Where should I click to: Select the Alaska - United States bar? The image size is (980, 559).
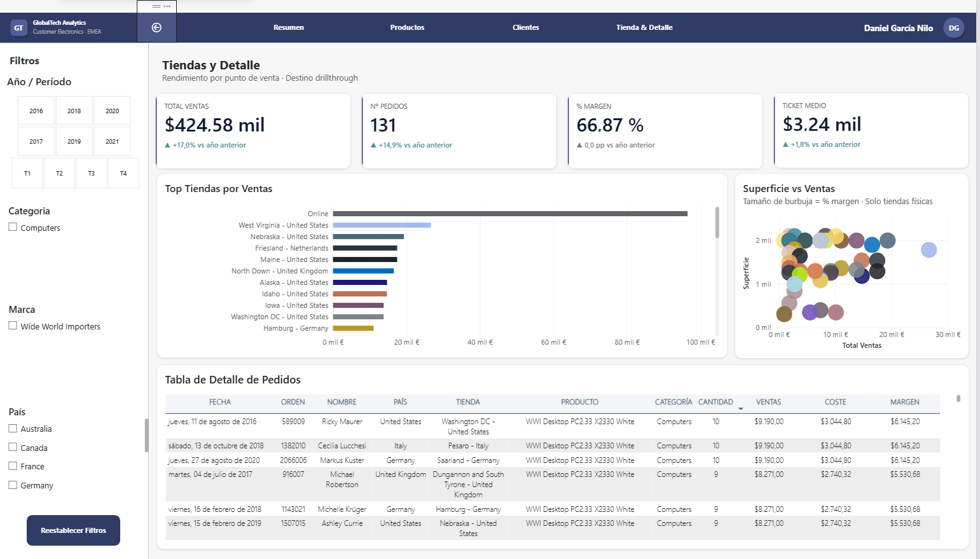pyautogui.click(x=360, y=282)
